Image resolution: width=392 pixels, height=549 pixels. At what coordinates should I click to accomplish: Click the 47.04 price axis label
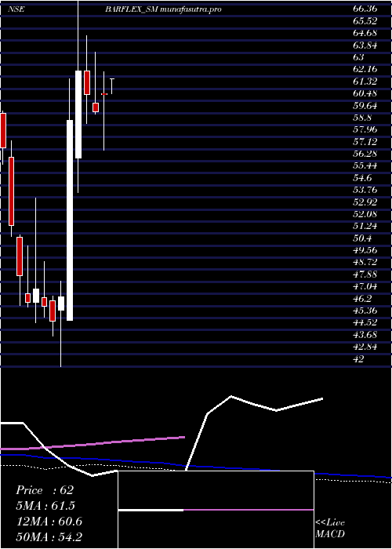(365, 287)
